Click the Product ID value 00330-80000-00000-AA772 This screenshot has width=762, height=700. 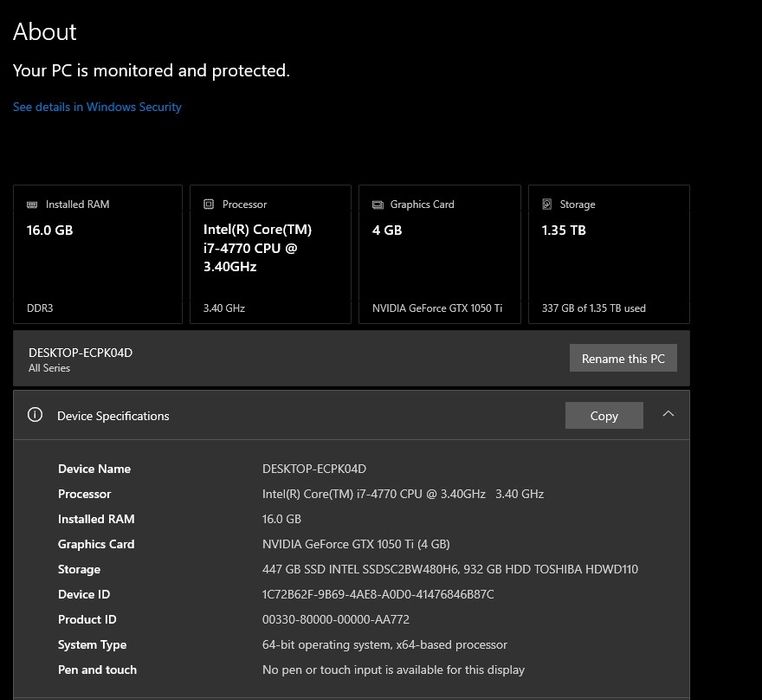tap(335, 619)
